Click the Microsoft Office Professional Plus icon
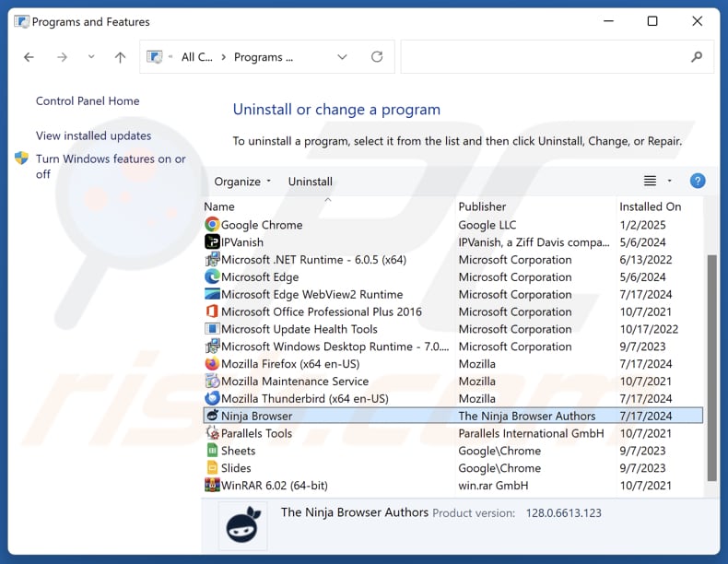The image size is (728, 564). coord(212,311)
